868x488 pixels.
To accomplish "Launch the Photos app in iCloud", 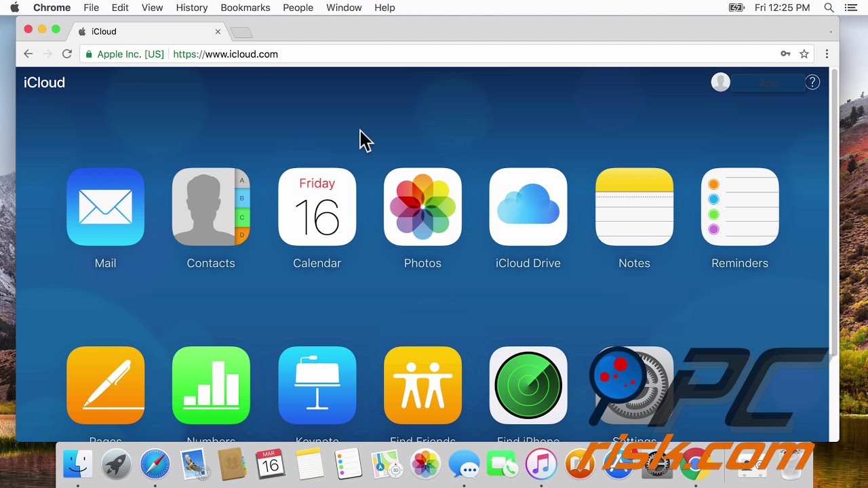I will (422, 207).
